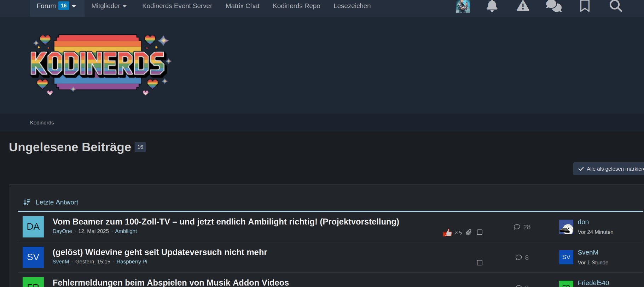
Task: Click the thumbs-up reaction icon on Beamer thread
Action: [x=447, y=233]
